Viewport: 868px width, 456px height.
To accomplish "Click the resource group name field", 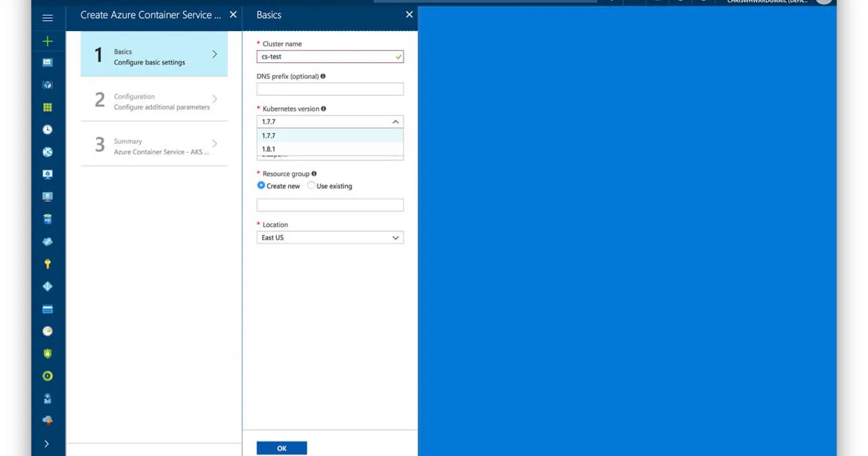I will [330, 205].
